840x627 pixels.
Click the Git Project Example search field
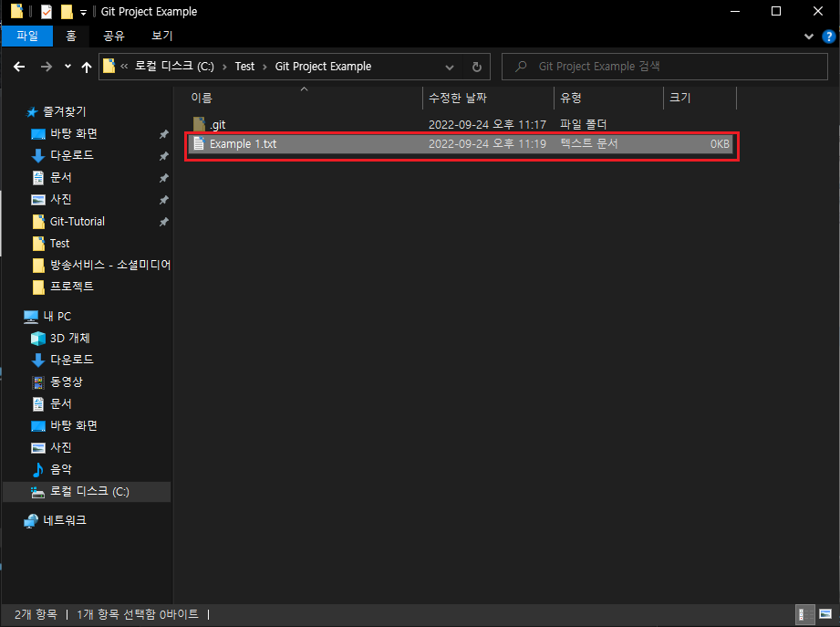pyautogui.click(x=664, y=67)
